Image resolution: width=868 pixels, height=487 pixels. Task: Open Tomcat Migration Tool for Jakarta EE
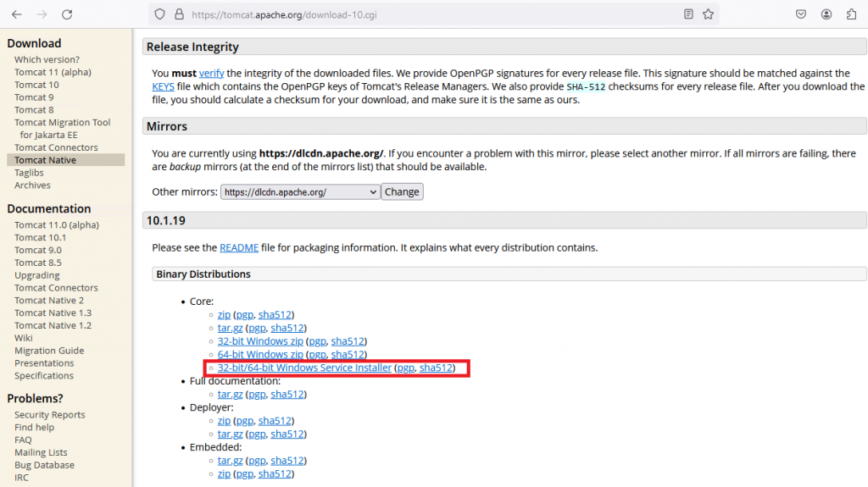click(x=62, y=129)
